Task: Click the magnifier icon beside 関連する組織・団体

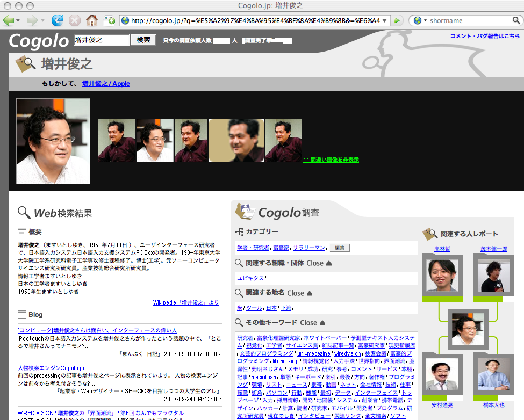Action: (x=239, y=263)
